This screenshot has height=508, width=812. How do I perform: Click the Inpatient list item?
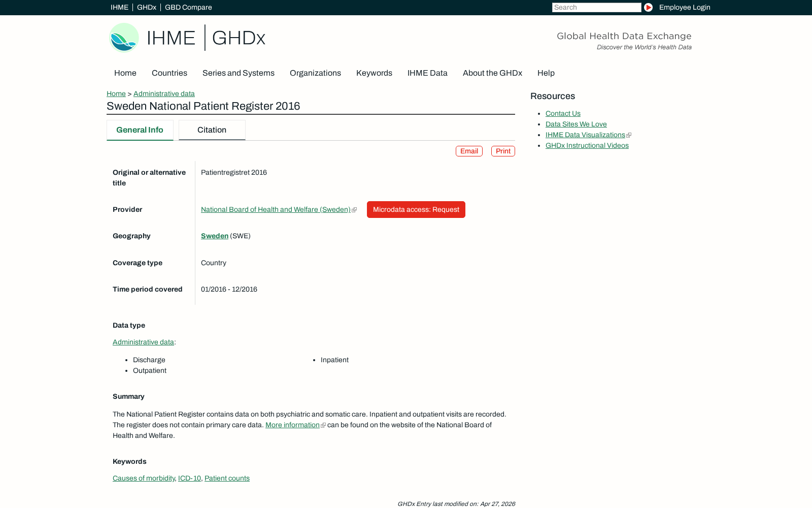click(334, 360)
